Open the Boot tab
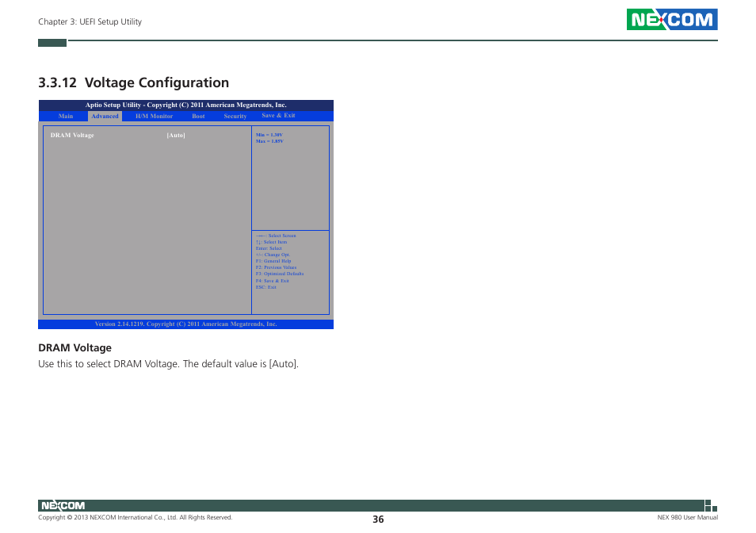The width and height of the screenshot is (756, 533). tap(198, 117)
